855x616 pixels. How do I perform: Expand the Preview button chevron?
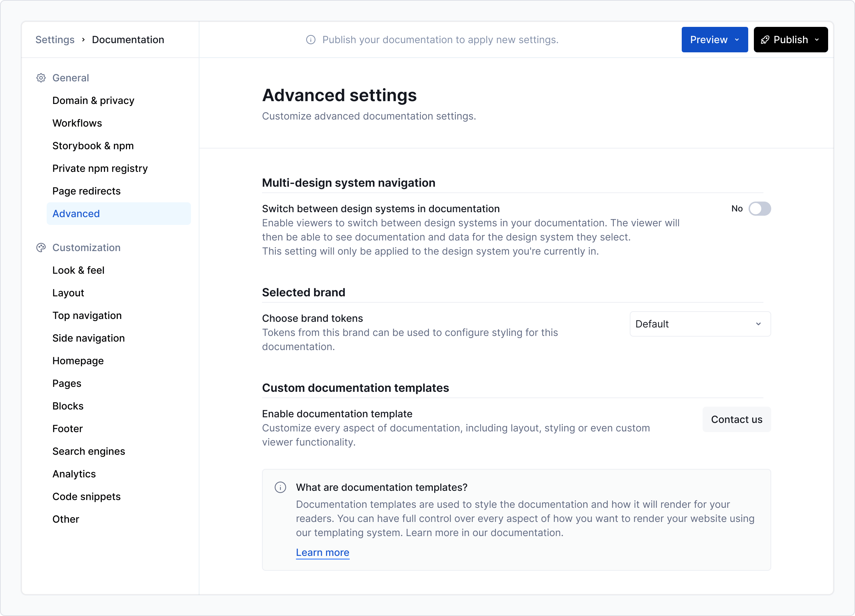pos(737,40)
